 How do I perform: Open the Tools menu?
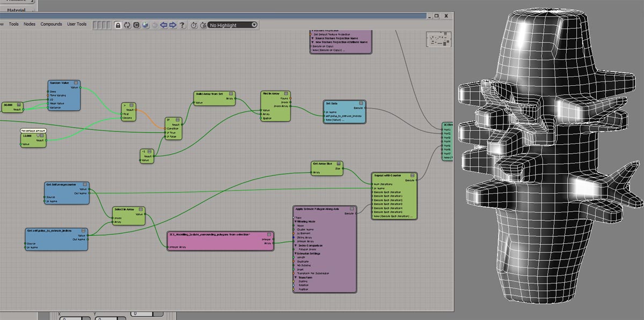tap(13, 24)
